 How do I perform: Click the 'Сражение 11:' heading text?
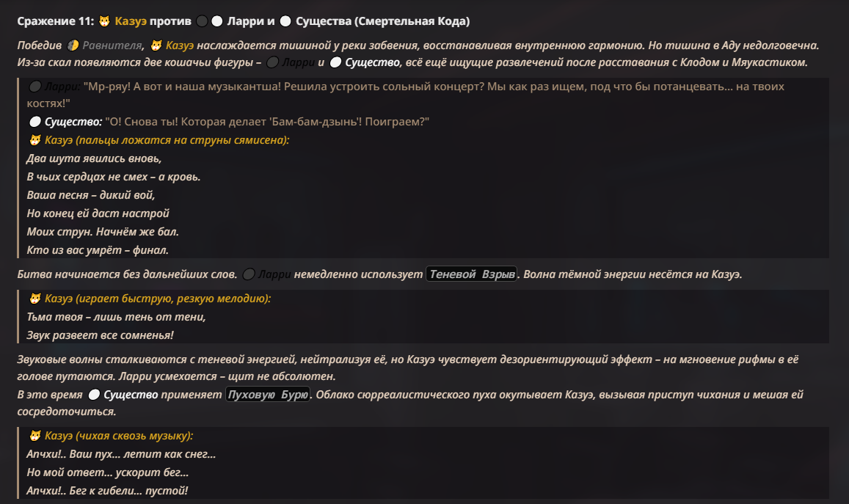56,21
